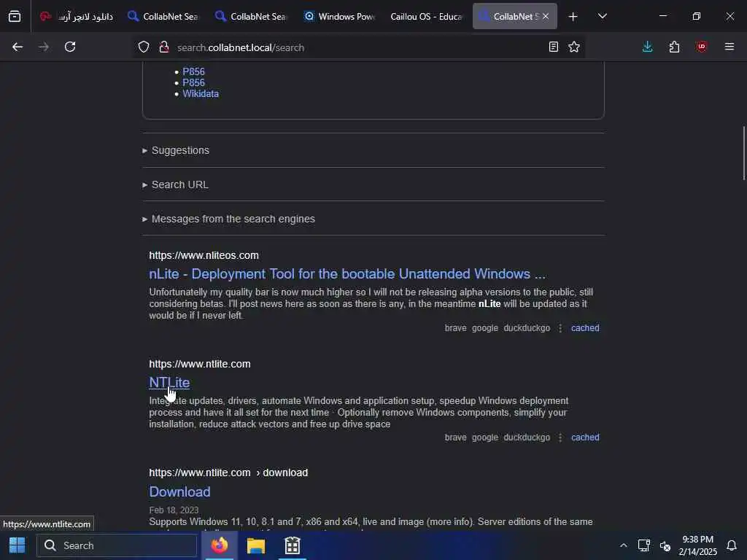Show hidden system tray icons
Image resolution: width=747 pixels, height=560 pixels.
tap(623, 545)
